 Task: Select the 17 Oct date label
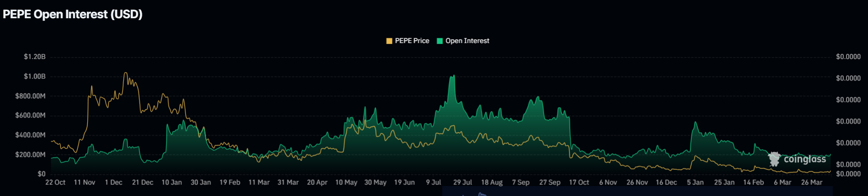579,182
